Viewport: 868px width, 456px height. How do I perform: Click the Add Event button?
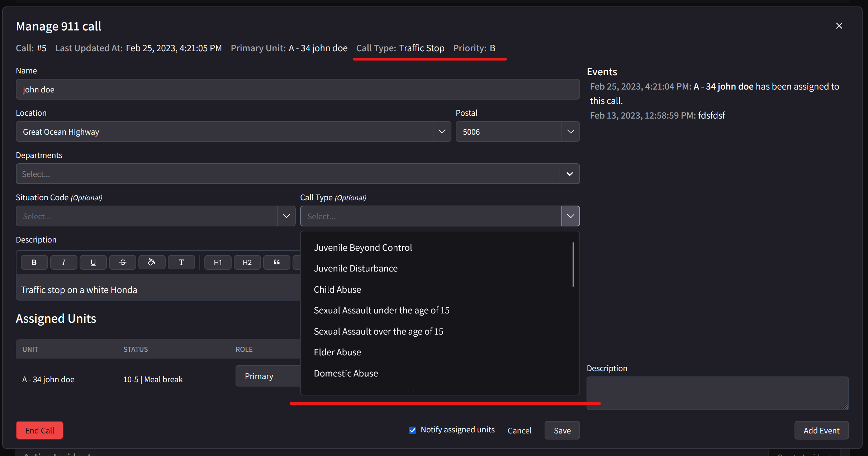(821, 430)
